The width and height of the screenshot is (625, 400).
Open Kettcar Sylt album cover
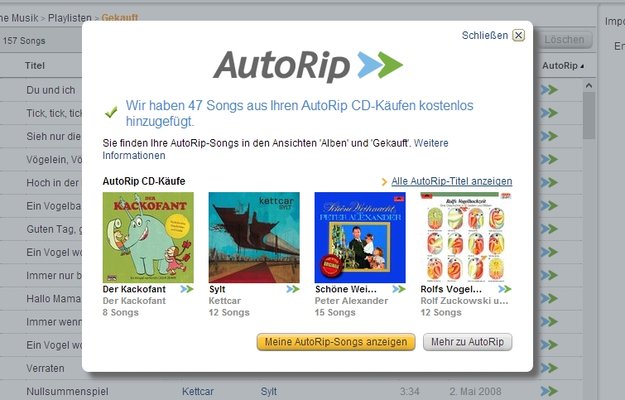tap(254, 237)
